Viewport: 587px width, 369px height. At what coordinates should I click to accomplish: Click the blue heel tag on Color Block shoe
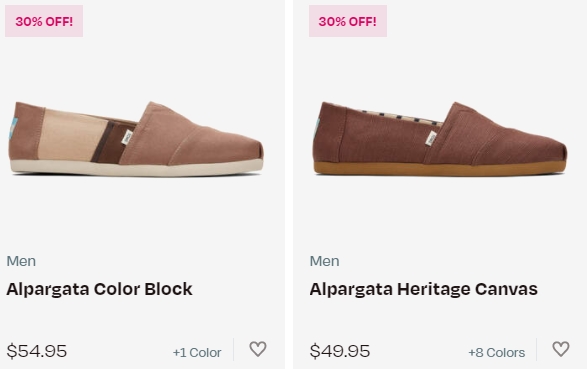coord(13,128)
